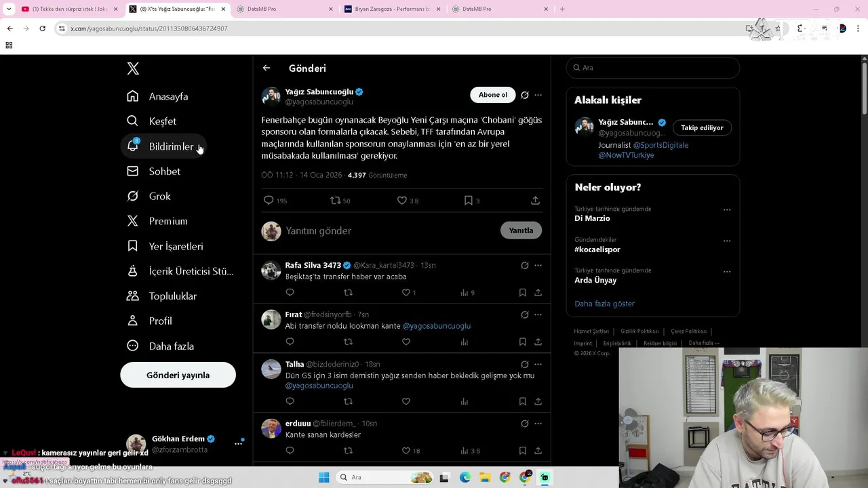Switch to Bryan Zaragoza browser tab

(391, 9)
